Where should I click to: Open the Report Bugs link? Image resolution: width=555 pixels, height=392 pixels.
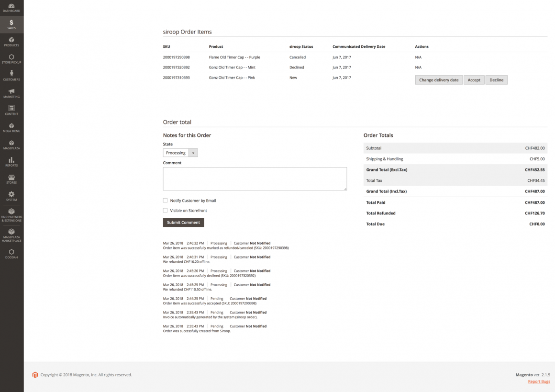(539, 381)
